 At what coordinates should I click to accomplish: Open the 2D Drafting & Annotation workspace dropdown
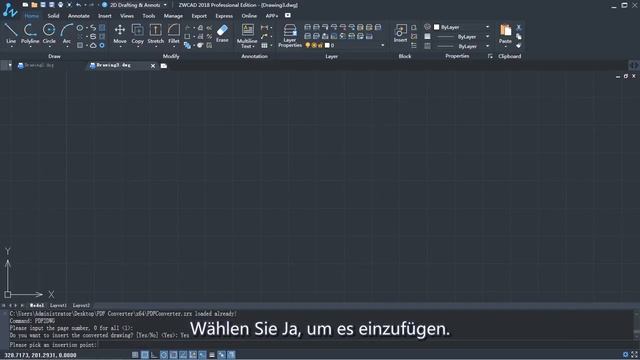165,5
